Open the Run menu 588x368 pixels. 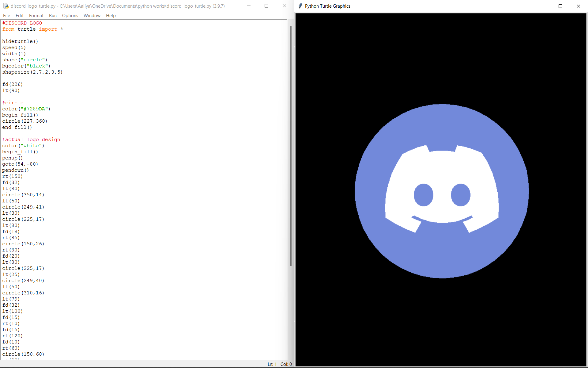pos(53,15)
